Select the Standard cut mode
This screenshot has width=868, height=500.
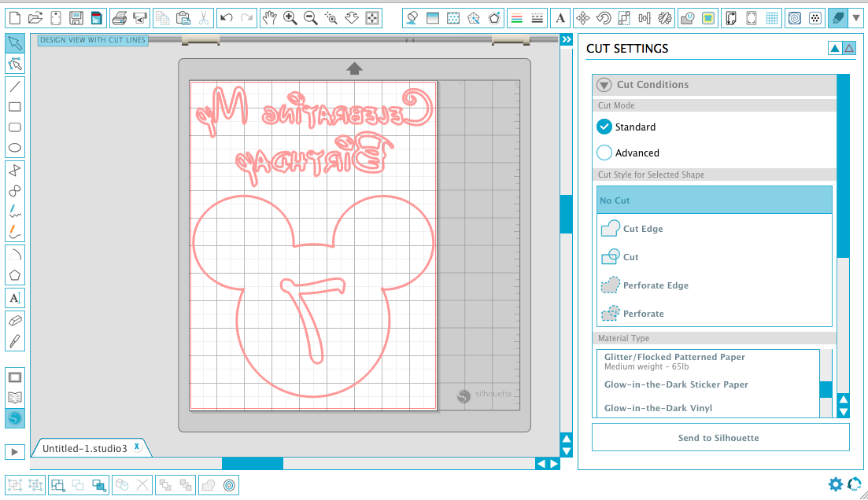[x=604, y=127]
